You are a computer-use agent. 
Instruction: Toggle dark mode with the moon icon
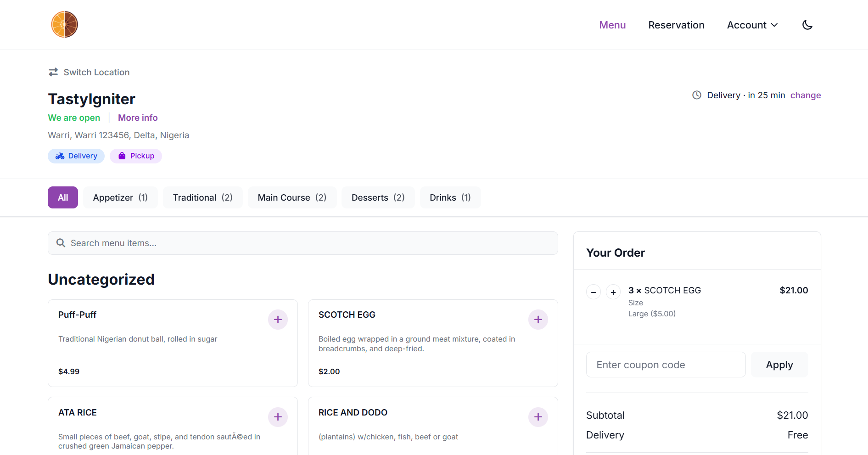click(x=807, y=25)
